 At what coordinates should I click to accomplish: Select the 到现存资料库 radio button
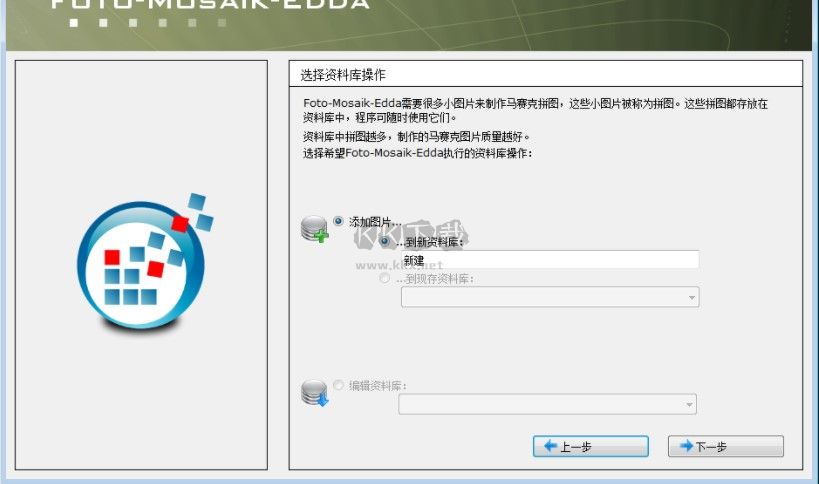coord(385,278)
